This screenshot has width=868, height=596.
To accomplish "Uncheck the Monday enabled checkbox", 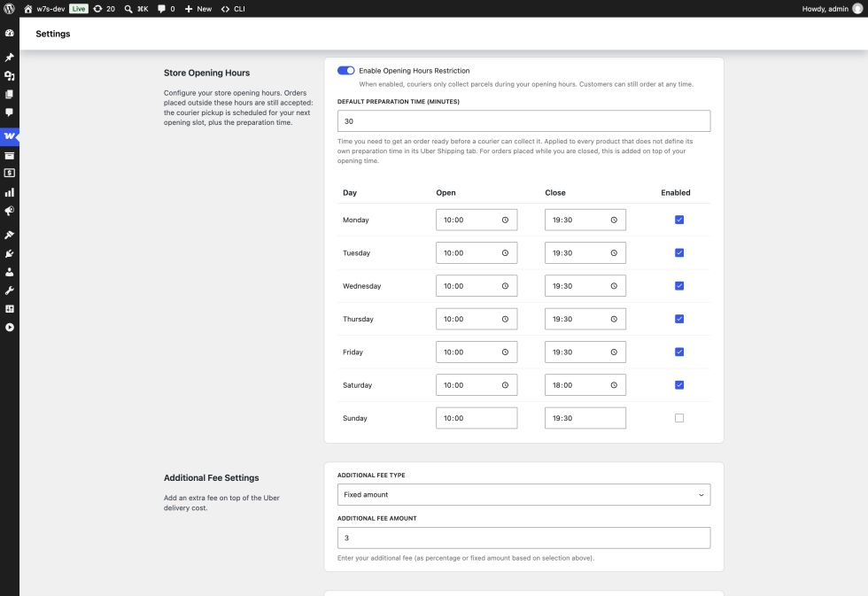I will pos(679,220).
